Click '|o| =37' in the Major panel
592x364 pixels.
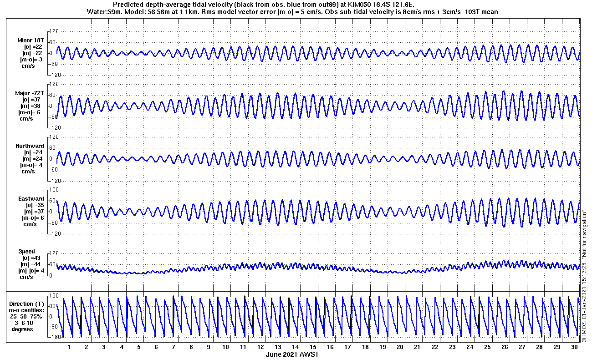pyautogui.click(x=32, y=100)
